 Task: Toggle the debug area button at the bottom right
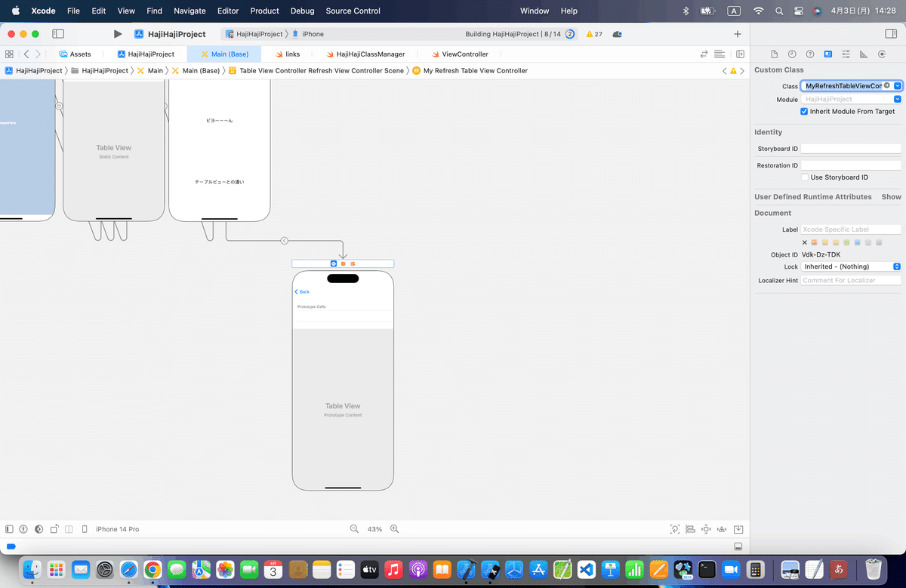click(738, 546)
